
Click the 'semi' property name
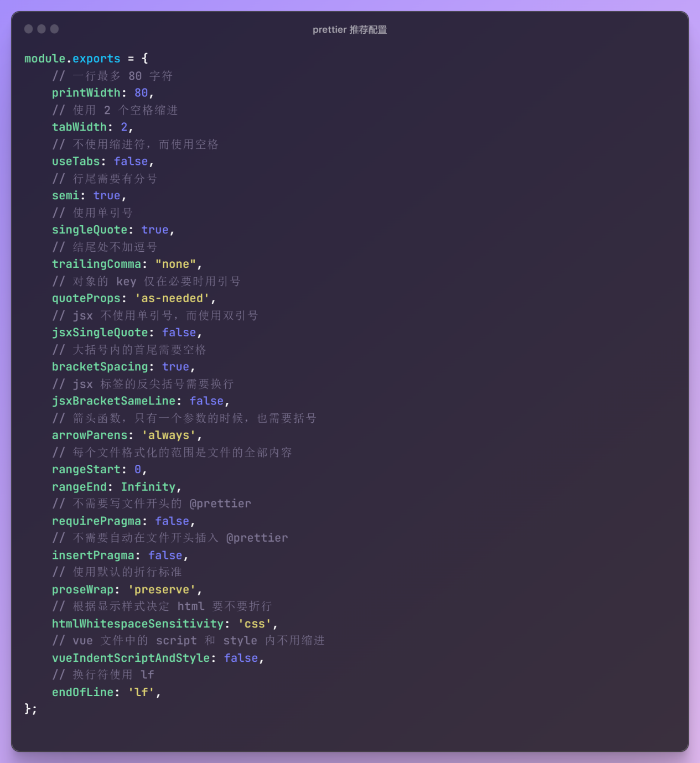(65, 196)
